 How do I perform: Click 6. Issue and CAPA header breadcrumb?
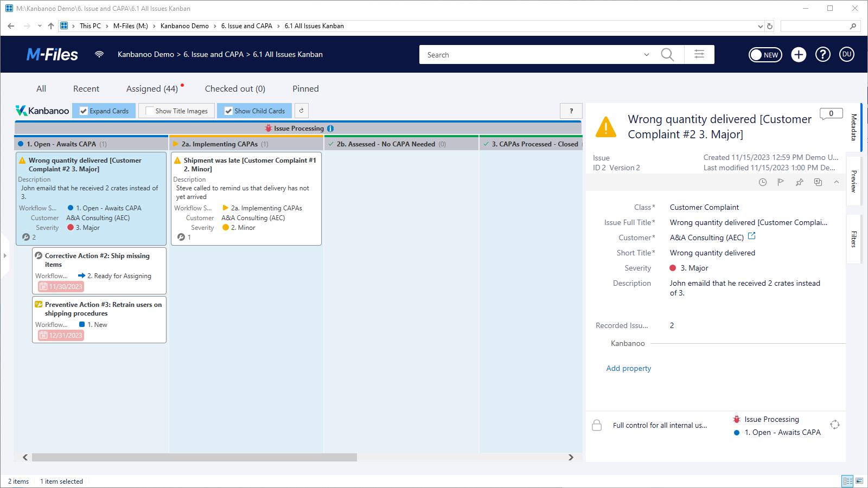pyautogui.click(x=214, y=54)
